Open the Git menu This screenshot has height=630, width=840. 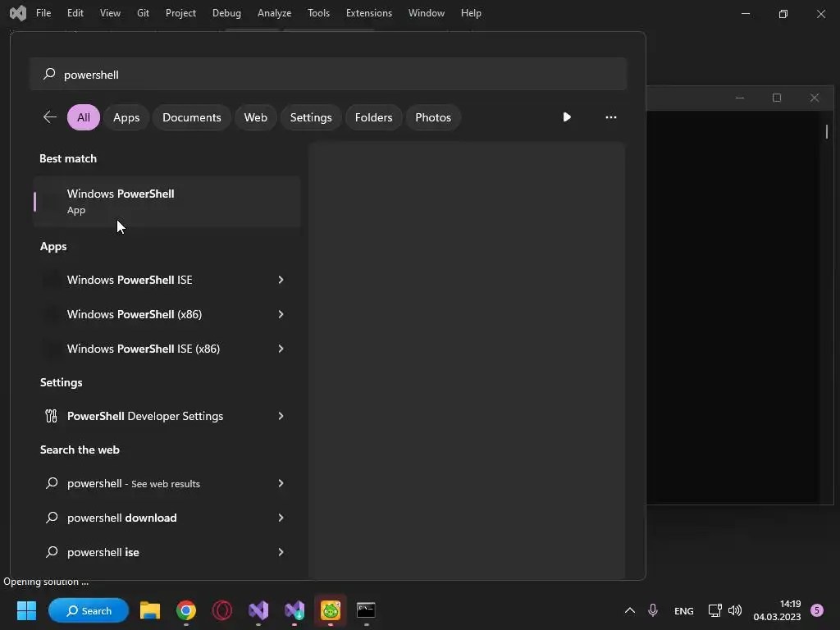(143, 13)
